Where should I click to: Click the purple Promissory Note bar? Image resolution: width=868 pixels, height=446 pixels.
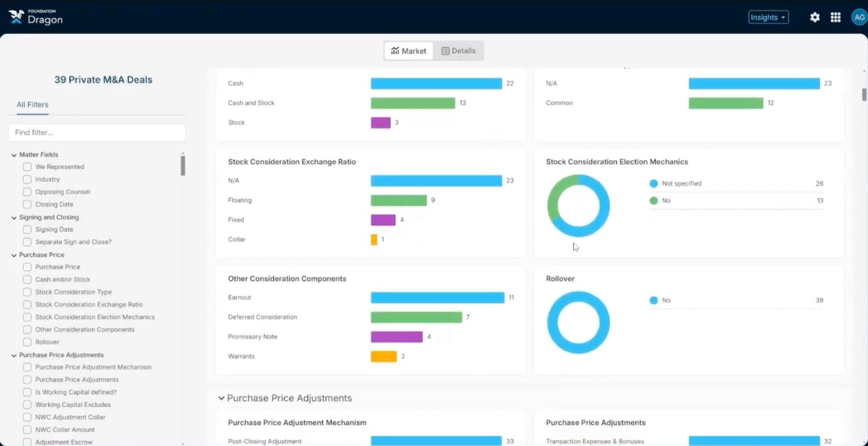coord(396,336)
